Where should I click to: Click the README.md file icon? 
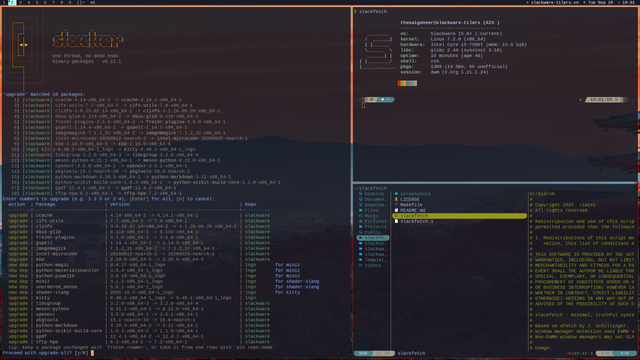396,210
